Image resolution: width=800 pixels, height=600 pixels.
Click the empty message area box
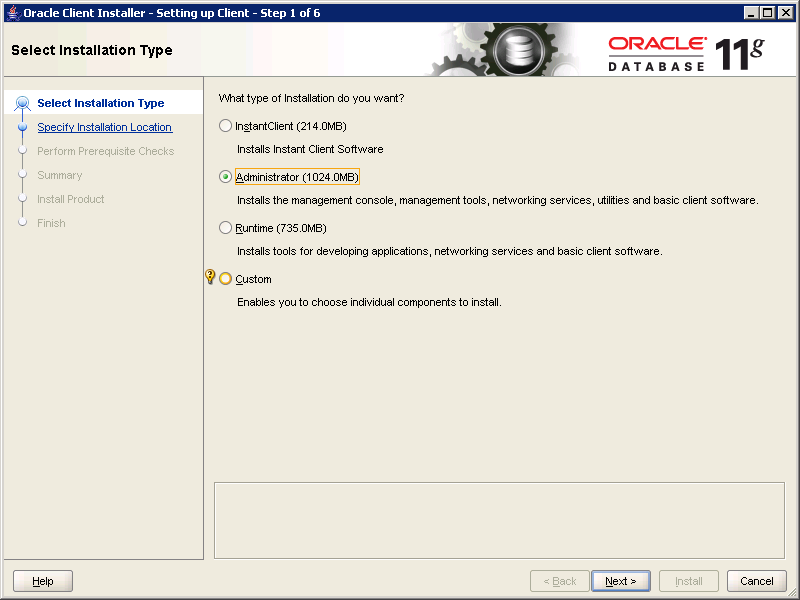tap(499, 519)
